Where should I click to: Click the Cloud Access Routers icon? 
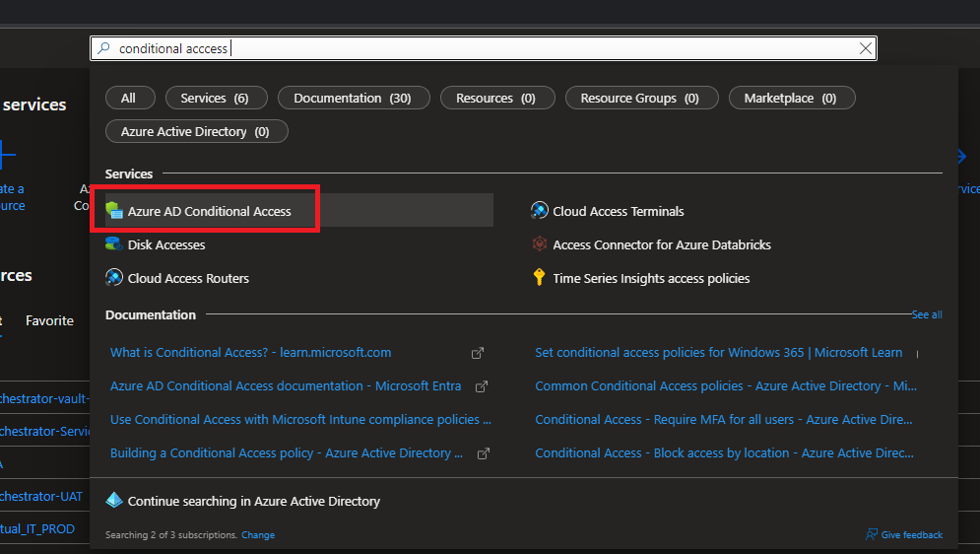(x=114, y=277)
